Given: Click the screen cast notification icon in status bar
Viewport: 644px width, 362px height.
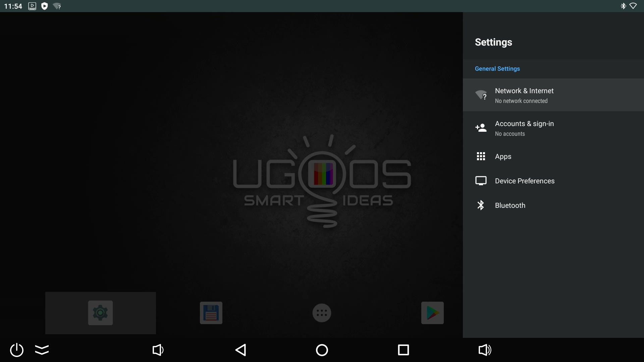Looking at the screenshot, I should click(x=32, y=6).
